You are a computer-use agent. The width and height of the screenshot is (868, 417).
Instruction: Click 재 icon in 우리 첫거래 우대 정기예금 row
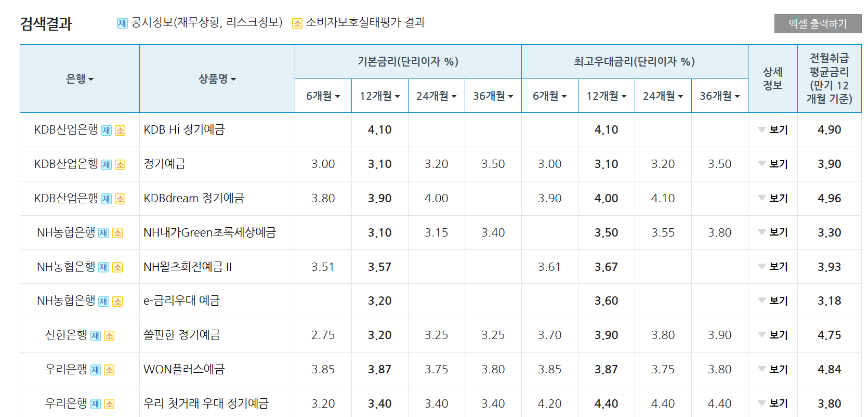pos(95,404)
